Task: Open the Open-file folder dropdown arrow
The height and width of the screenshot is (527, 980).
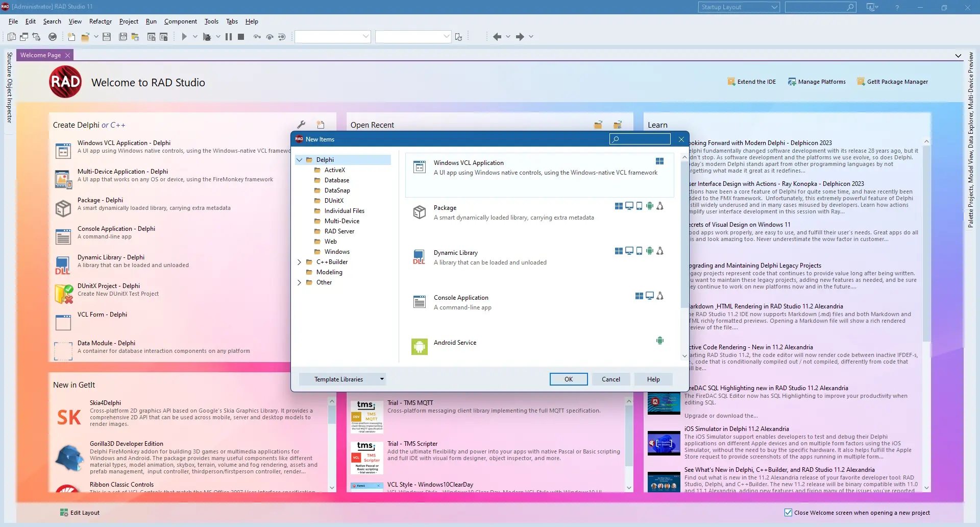Action: point(96,37)
